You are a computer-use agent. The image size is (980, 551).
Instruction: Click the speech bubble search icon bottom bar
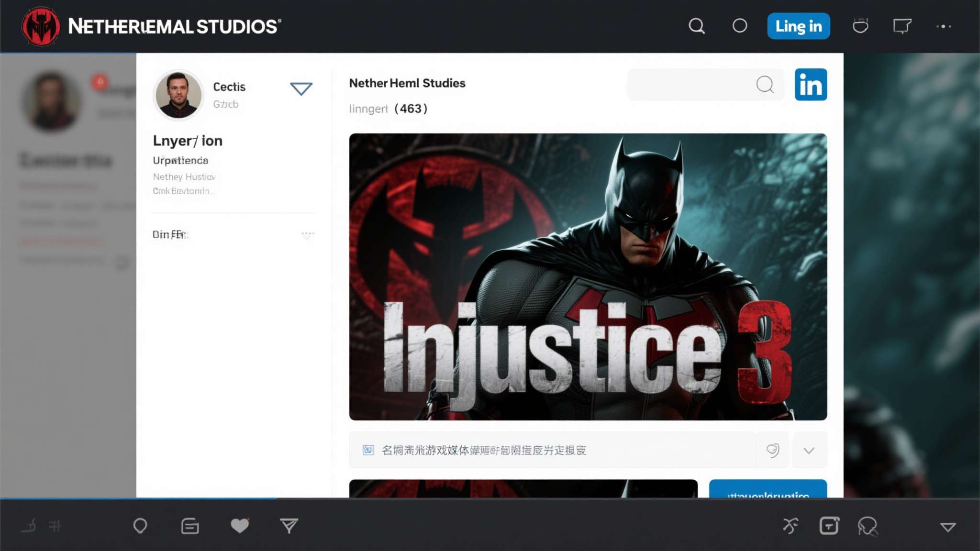click(868, 526)
